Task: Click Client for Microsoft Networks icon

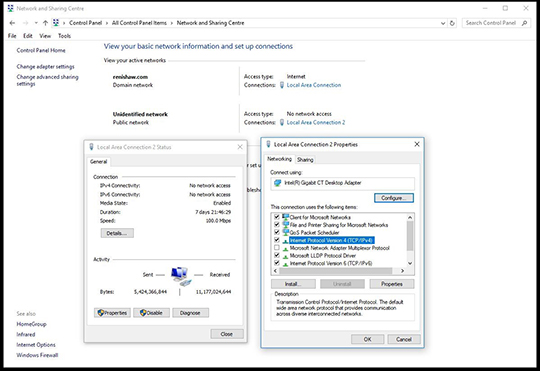Action: [285, 217]
